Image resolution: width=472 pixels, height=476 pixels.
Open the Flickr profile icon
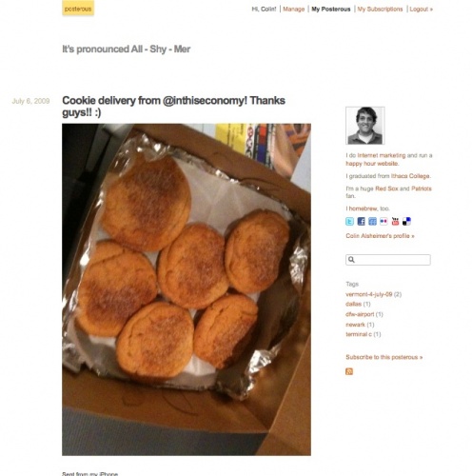(383, 221)
